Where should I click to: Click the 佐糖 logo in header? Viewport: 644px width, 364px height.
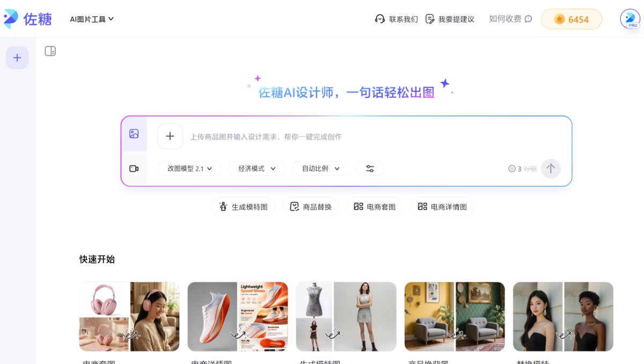pyautogui.click(x=28, y=19)
